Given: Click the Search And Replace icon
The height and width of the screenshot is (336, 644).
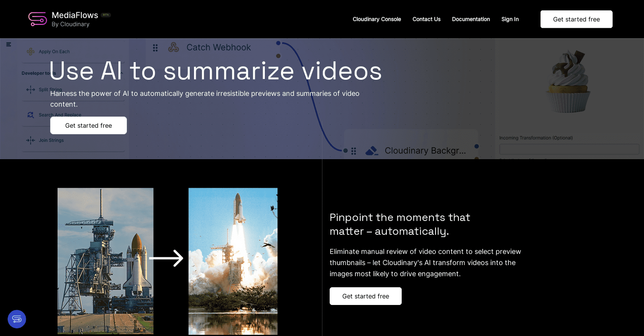Looking at the screenshot, I should pyautogui.click(x=31, y=115).
